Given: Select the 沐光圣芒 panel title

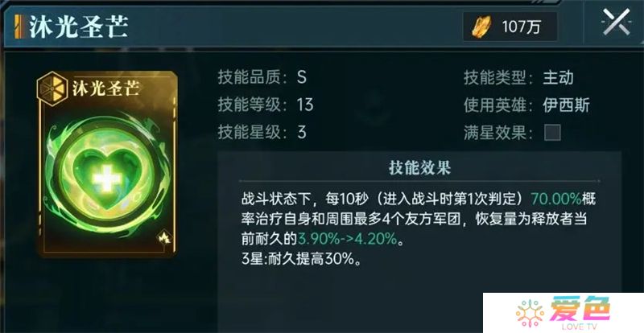Looking at the screenshot, I should pyautogui.click(x=78, y=27).
